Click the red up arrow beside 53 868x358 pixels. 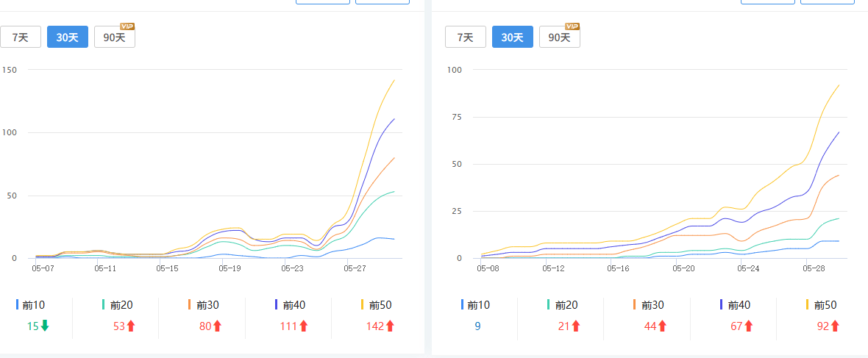[x=131, y=326]
